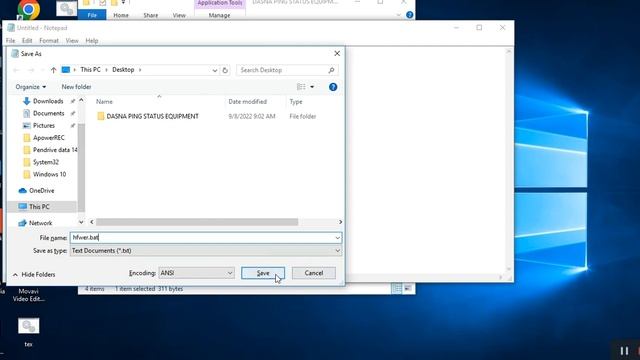Click the change view icon
The image size is (640, 360).
tap(301, 87)
